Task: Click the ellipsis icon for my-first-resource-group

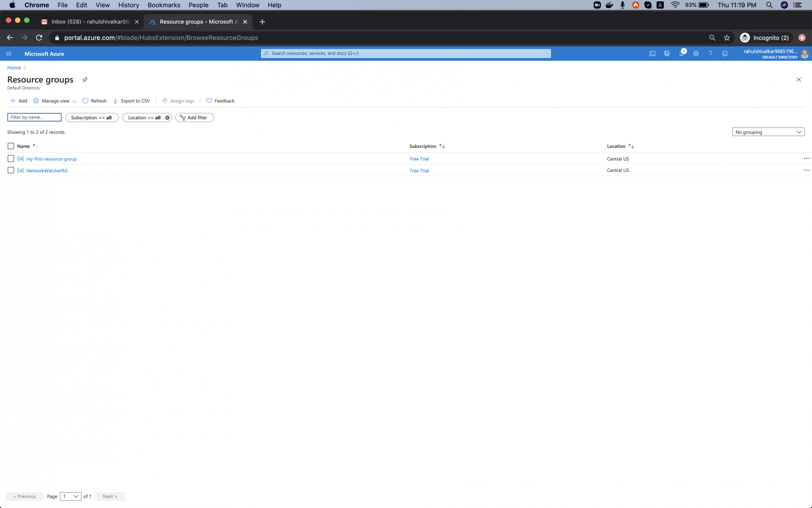Action: point(807,158)
